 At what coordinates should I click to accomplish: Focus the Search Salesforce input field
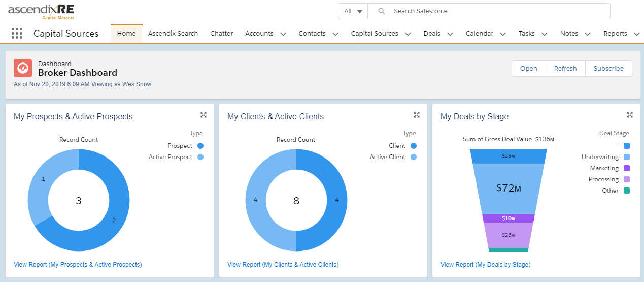point(489,11)
